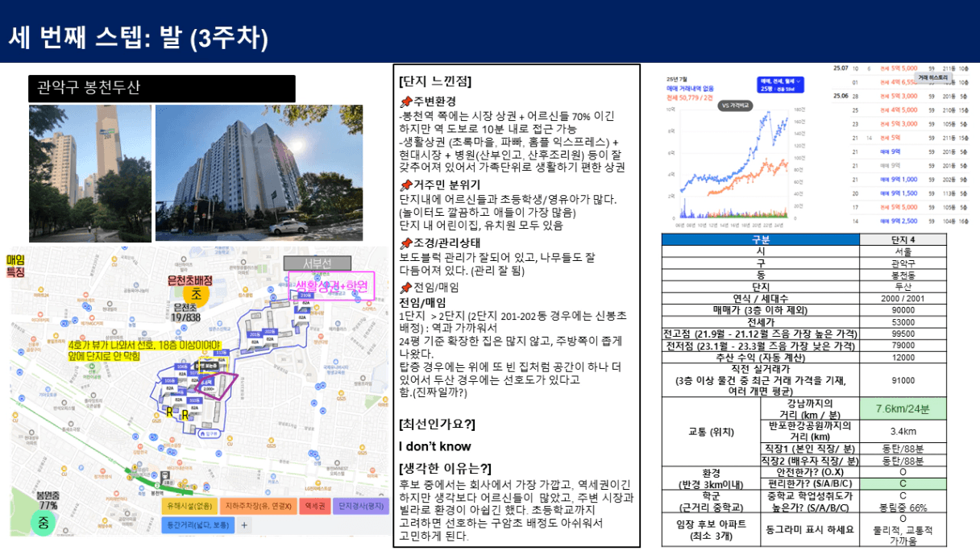Click the 79000 전저점 value cell
Viewport: 980px width, 551px height.
[903, 346]
